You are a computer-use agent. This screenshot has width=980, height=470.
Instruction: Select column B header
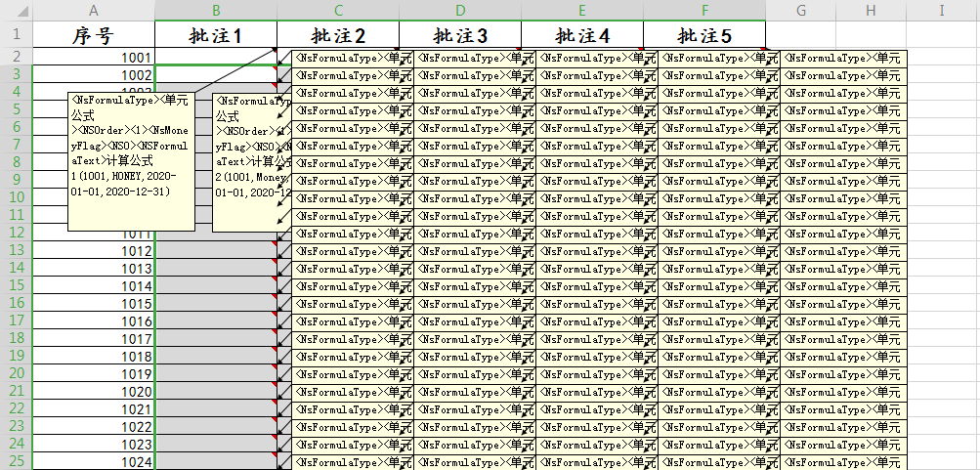[216, 10]
